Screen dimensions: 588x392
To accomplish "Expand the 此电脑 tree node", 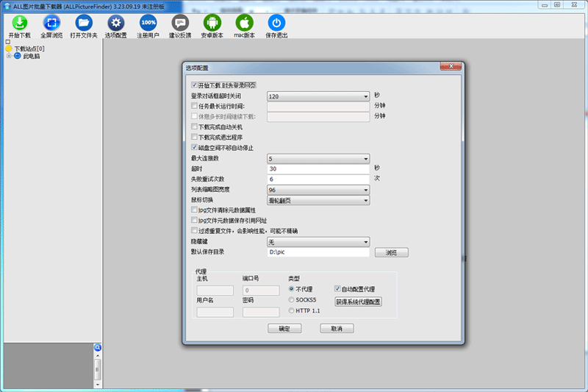I will pos(9,56).
